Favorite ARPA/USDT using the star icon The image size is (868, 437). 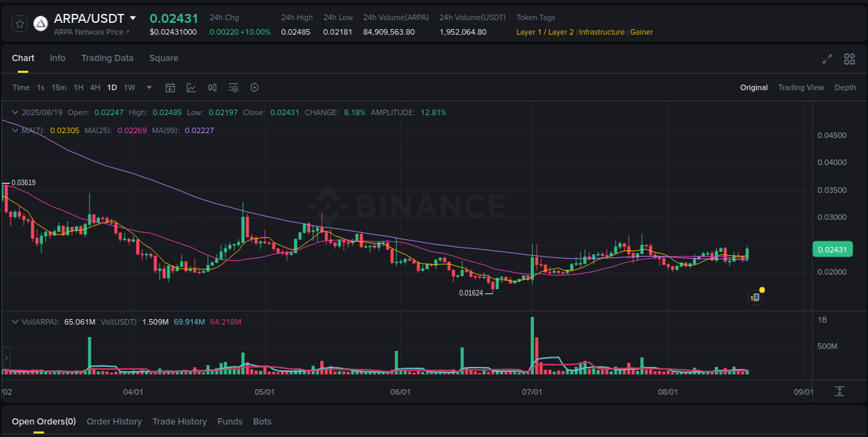pos(19,23)
